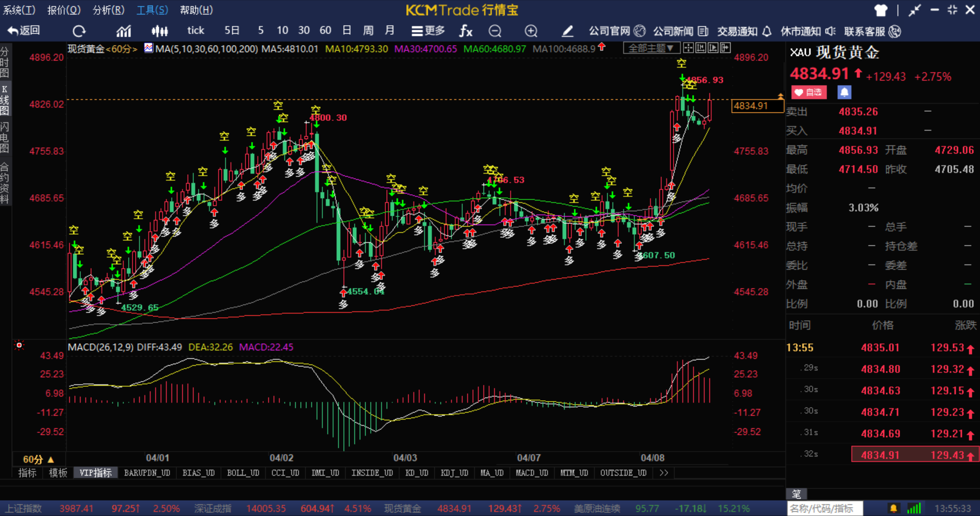The height and width of the screenshot is (516, 980).
Task: Click the 4834.91 current price marker
Action: 757,106
